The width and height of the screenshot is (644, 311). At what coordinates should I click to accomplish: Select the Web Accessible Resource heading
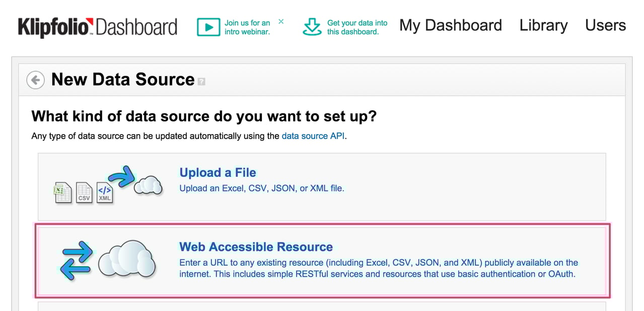click(256, 247)
